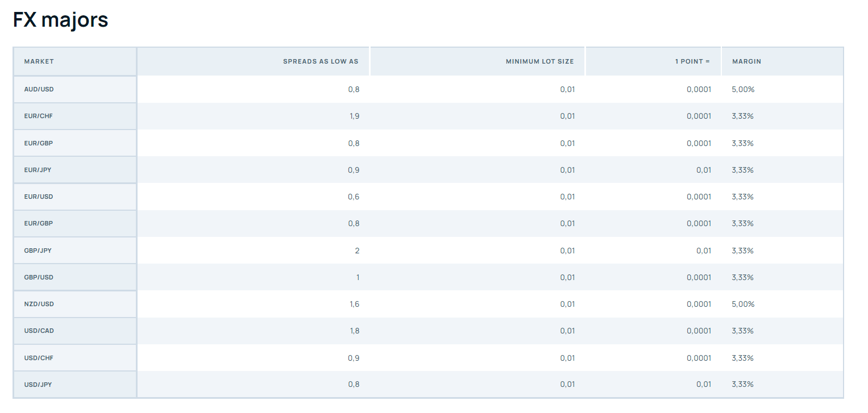
Task: Select the 1,9 spread value for EUR/CHF
Action: [x=354, y=116]
